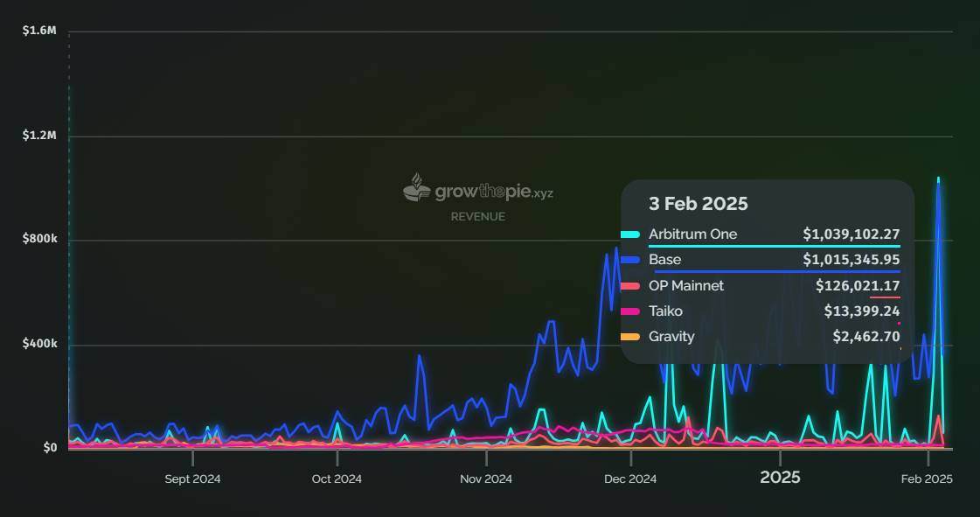Click the REVENUE label under the logo
This screenshot has height=517, width=980.
tap(477, 216)
